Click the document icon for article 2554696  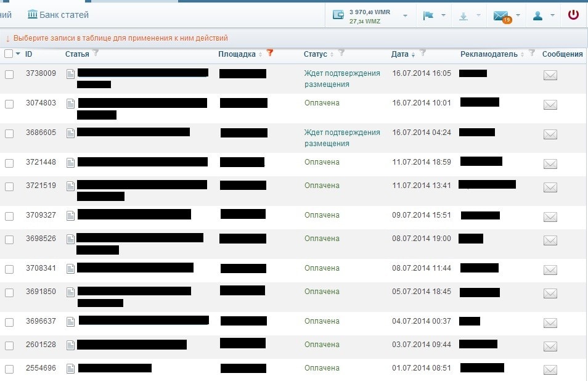tap(70, 369)
